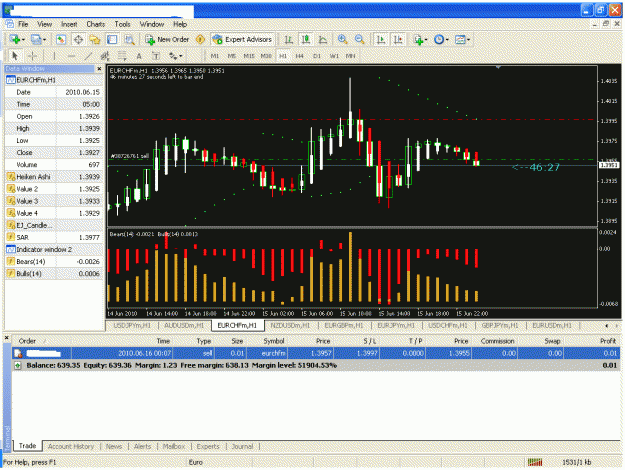Open the Strategy Tester icon
The height and width of the screenshot is (470, 625).
pyautogui.click(x=129, y=39)
